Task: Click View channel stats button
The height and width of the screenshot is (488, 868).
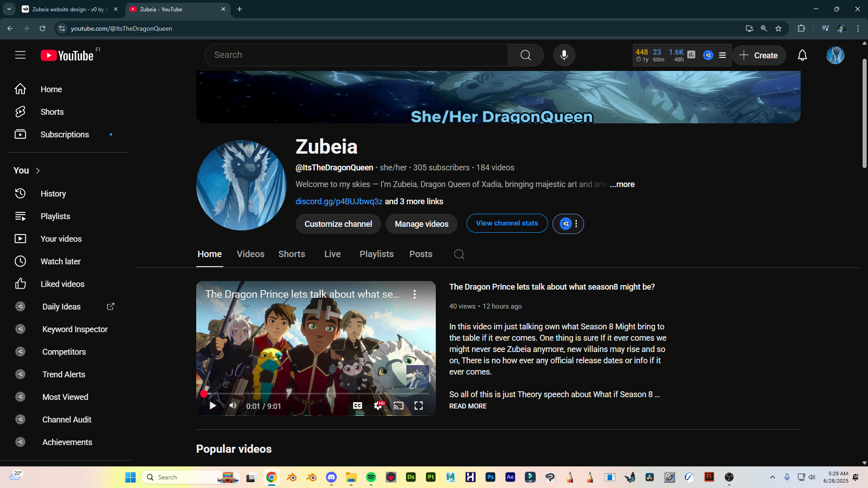Action: coord(507,223)
